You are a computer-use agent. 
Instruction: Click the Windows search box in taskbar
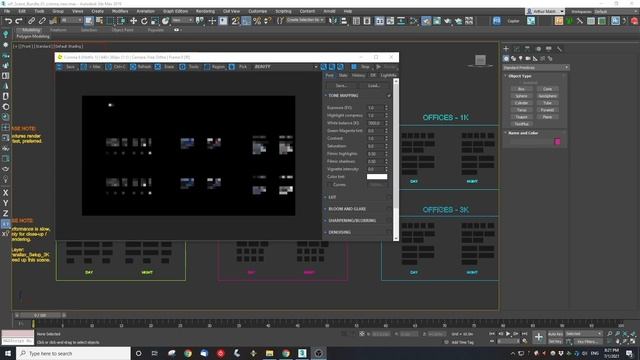tap(73, 353)
